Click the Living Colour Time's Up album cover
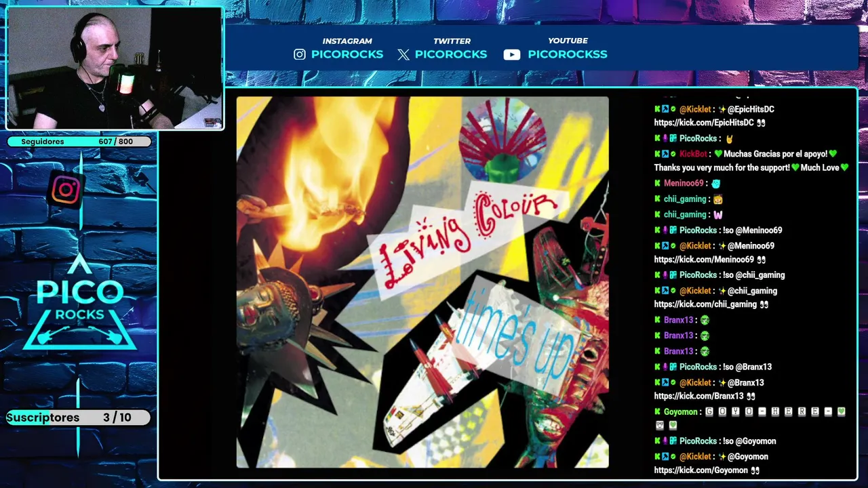This screenshot has height=488, width=868. (422, 282)
